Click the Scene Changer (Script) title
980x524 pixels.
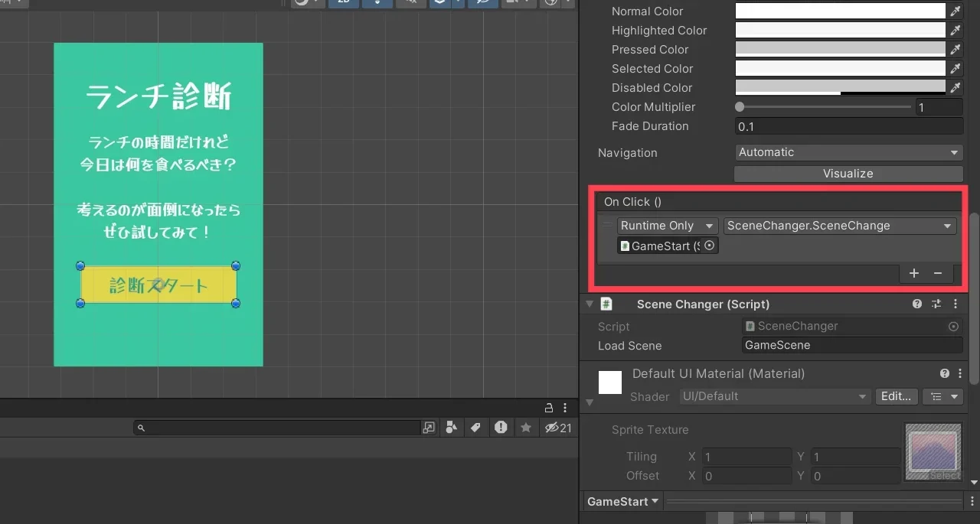pos(703,304)
